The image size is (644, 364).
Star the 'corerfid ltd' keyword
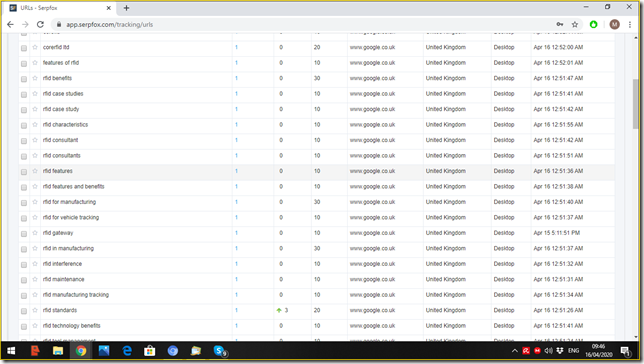click(35, 47)
